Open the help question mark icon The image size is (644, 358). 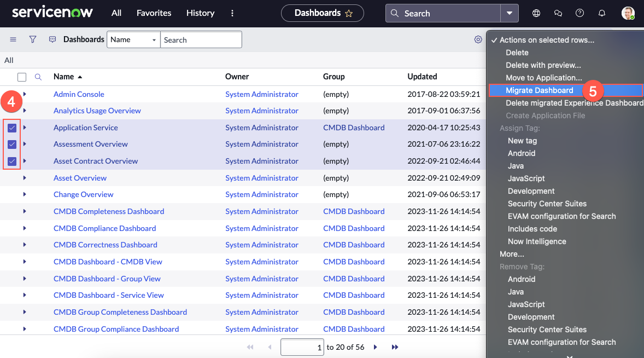tap(579, 13)
